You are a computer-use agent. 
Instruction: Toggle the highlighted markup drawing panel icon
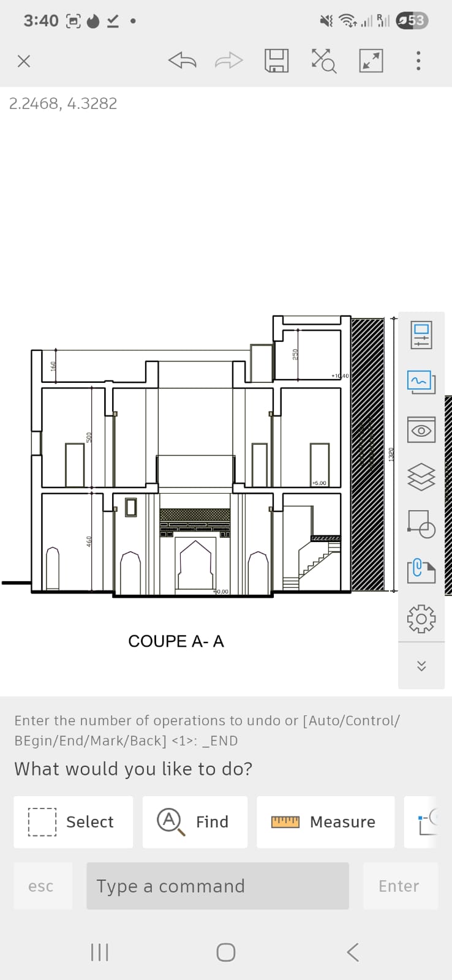[x=421, y=382]
